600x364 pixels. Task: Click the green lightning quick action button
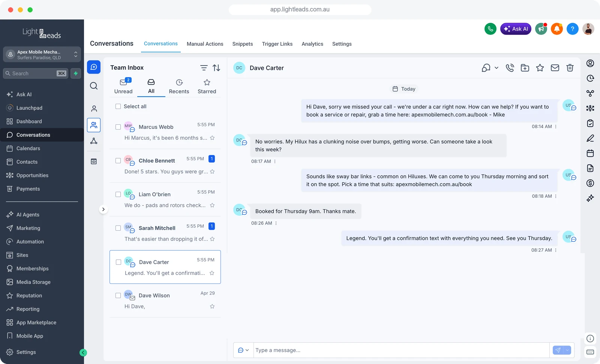[76, 73]
